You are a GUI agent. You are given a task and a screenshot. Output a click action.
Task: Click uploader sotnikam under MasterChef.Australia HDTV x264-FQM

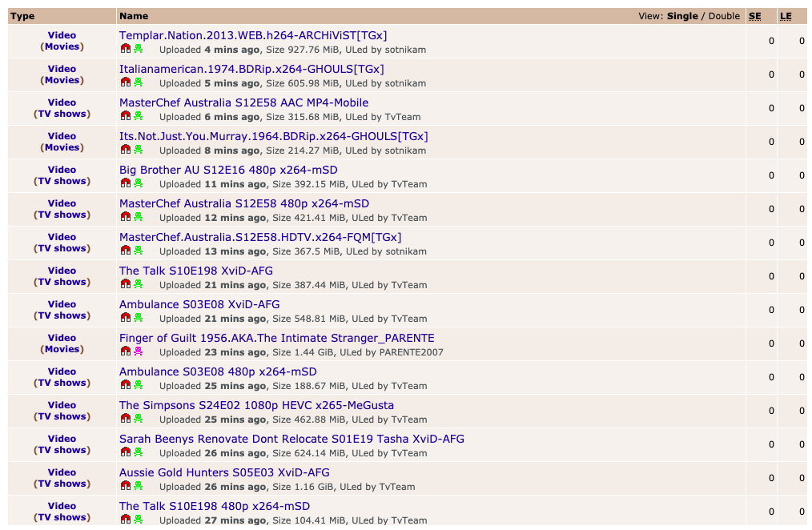[x=406, y=251]
